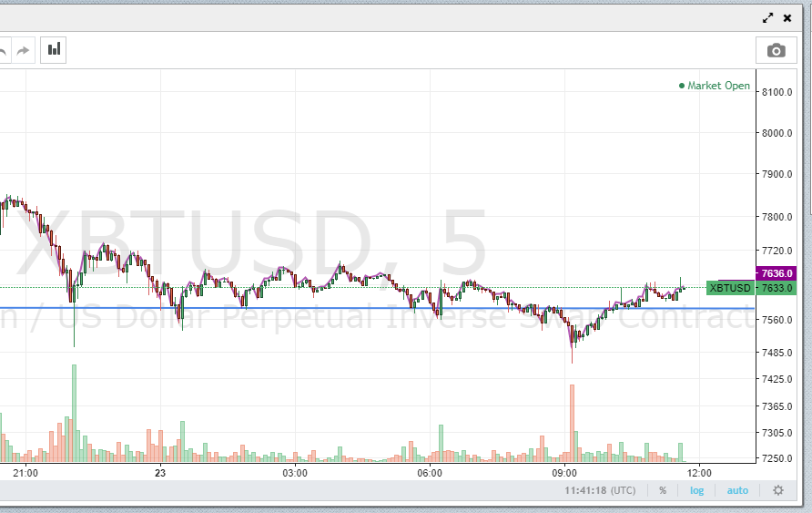Close the chart panel with X
This screenshot has height=513, width=812.
point(787,18)
